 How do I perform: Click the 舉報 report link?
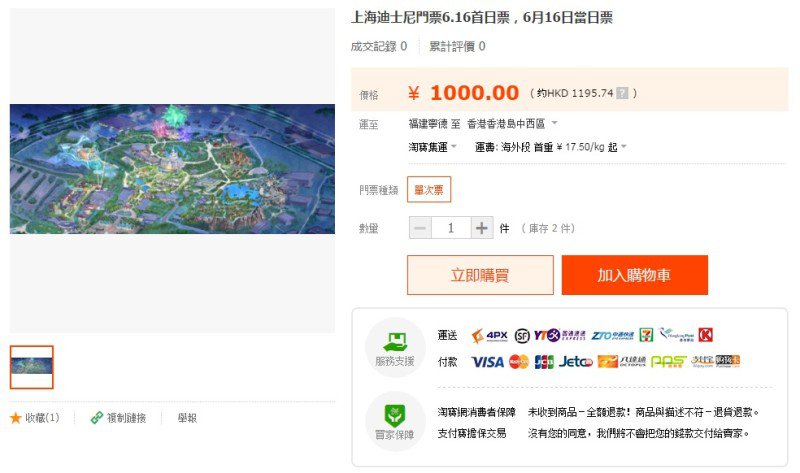pos(187,418)
